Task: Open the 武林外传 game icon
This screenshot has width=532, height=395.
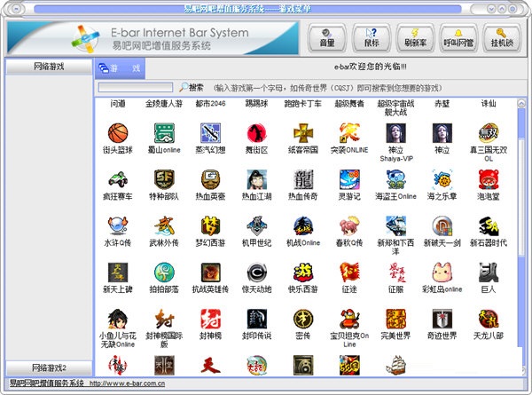Action: [164, 225]
